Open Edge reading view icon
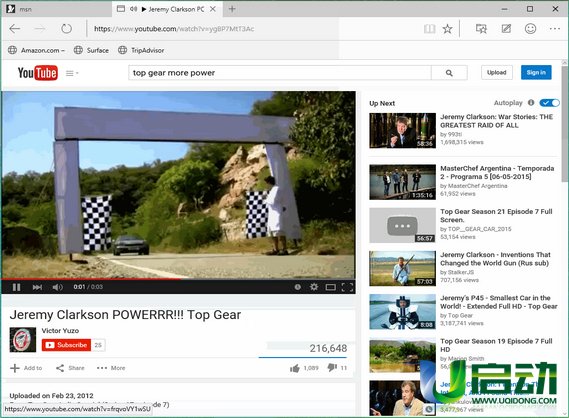 [429, 29]
